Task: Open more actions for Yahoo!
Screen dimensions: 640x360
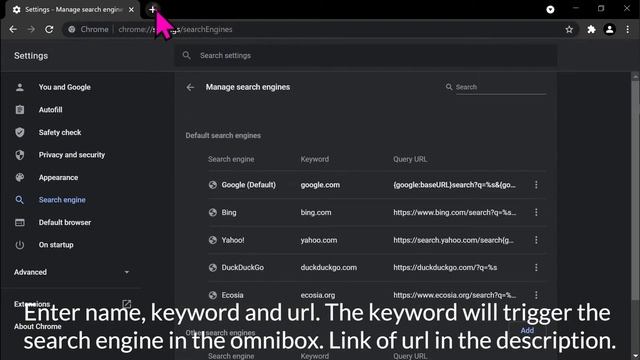Action: click(536, 240)
